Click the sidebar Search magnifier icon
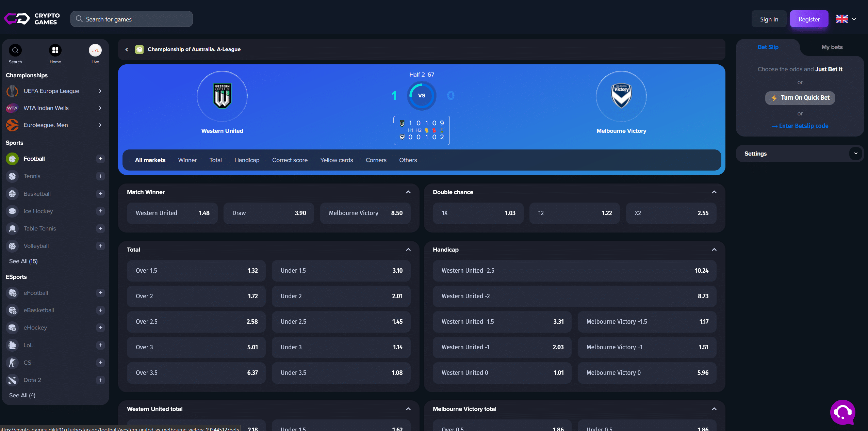Viewport: 868px width, 431px height. (15, 50)
